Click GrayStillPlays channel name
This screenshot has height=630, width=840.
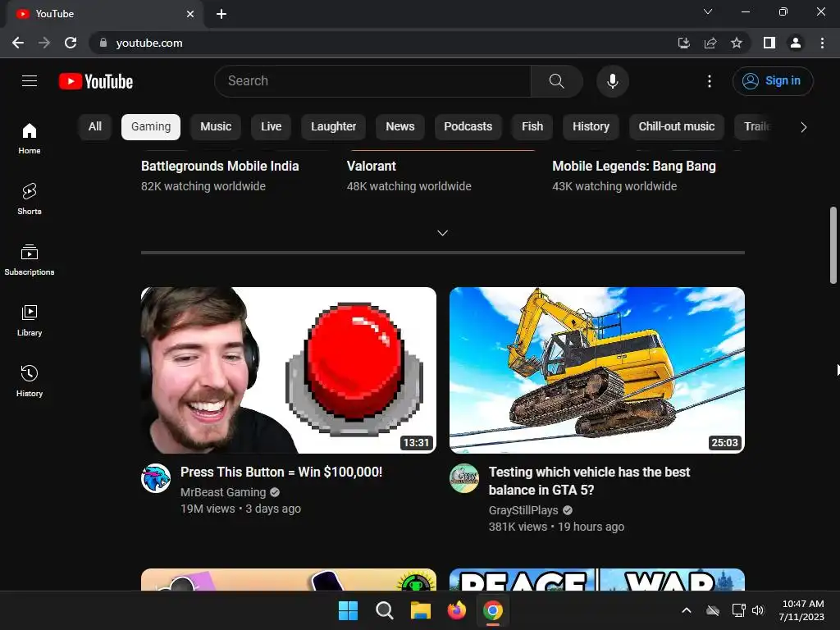pyautogui.click(x=523, y=510)
